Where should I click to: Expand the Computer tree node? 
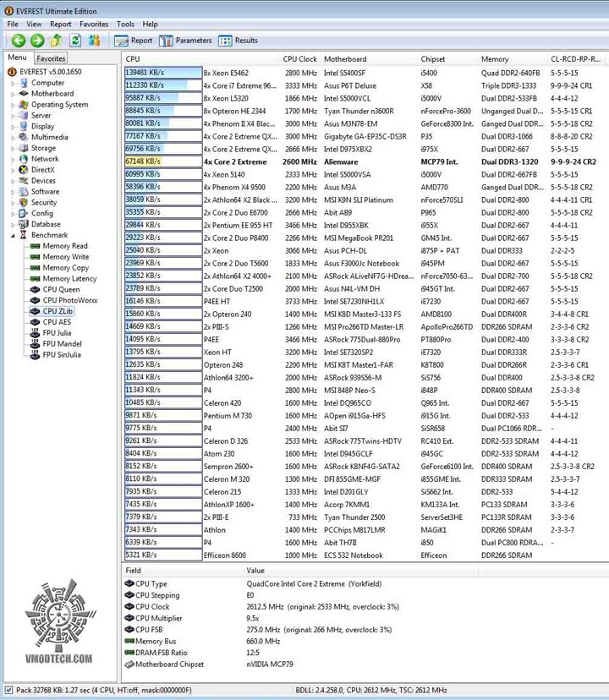(13, 83)
